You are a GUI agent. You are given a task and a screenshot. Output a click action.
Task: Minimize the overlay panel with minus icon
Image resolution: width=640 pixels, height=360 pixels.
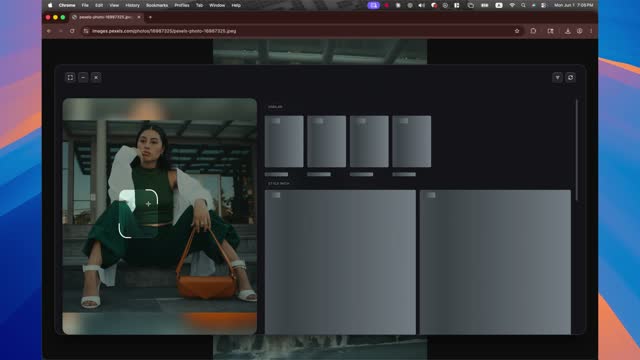click(83, 78)
